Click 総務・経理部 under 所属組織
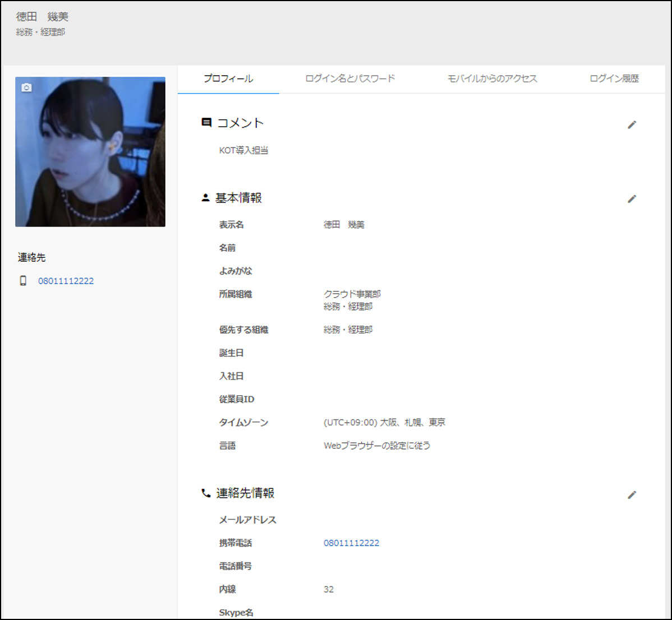 coord(348,307)
